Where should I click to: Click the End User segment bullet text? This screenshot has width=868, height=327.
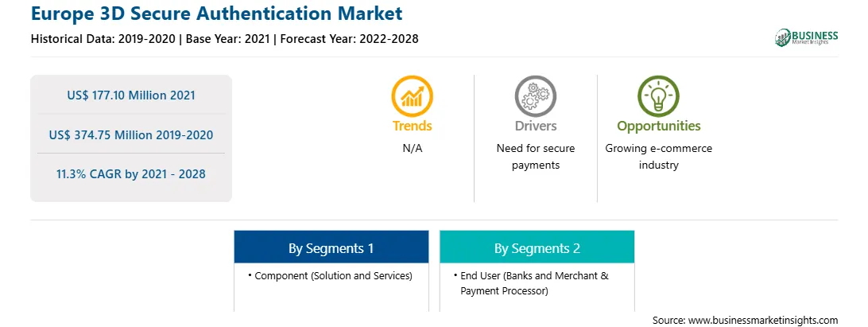coord(531,283)
